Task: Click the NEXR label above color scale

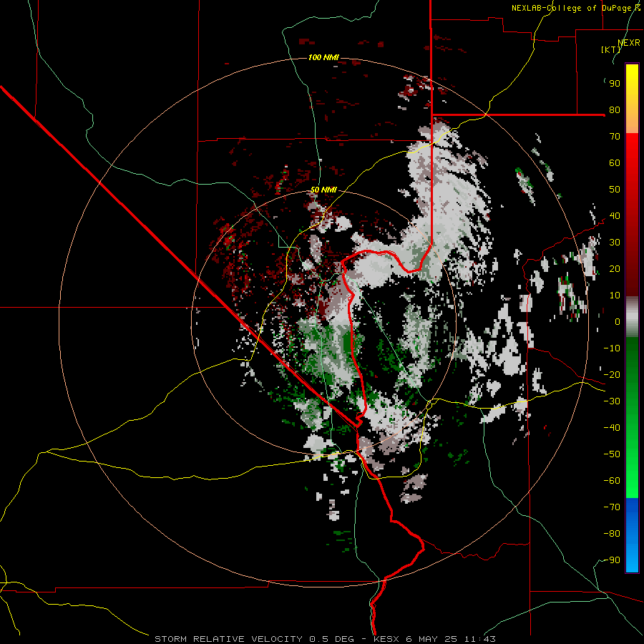Action: click(629, 43)
